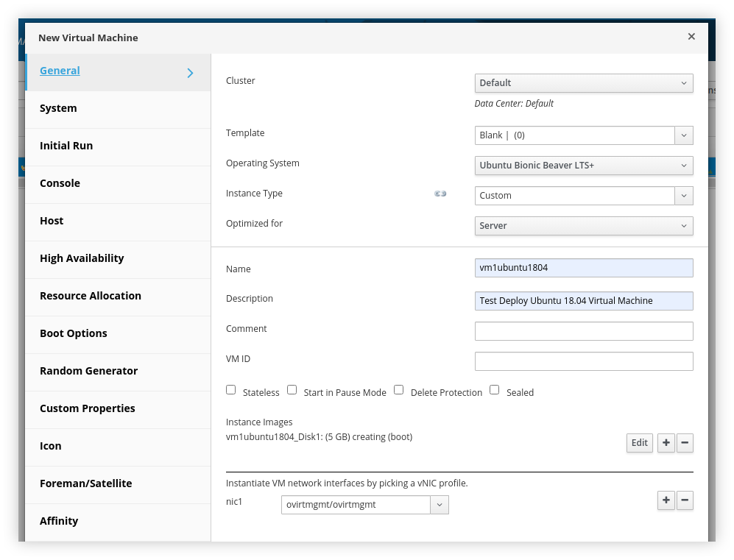Add a new instance image disk
Image resolution: width=734 pixels, height=560 pixels.
click(x=666, y=443)
